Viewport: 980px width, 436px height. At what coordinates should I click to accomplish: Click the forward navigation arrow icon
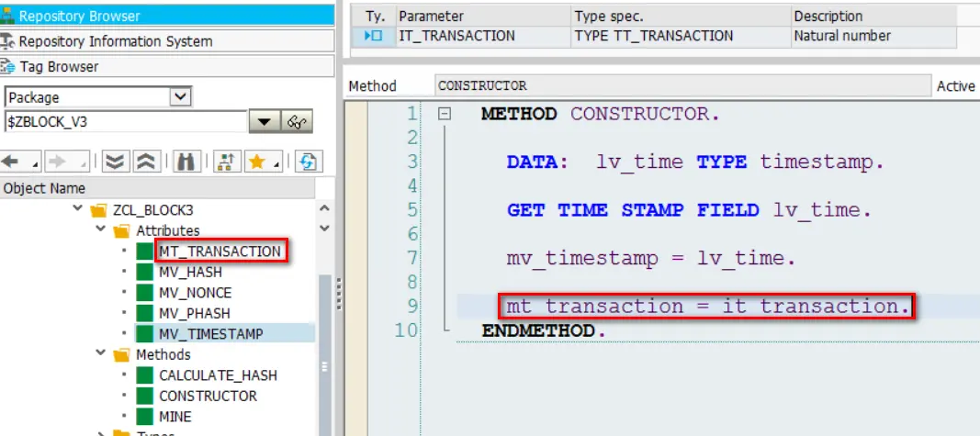[57, 162]
